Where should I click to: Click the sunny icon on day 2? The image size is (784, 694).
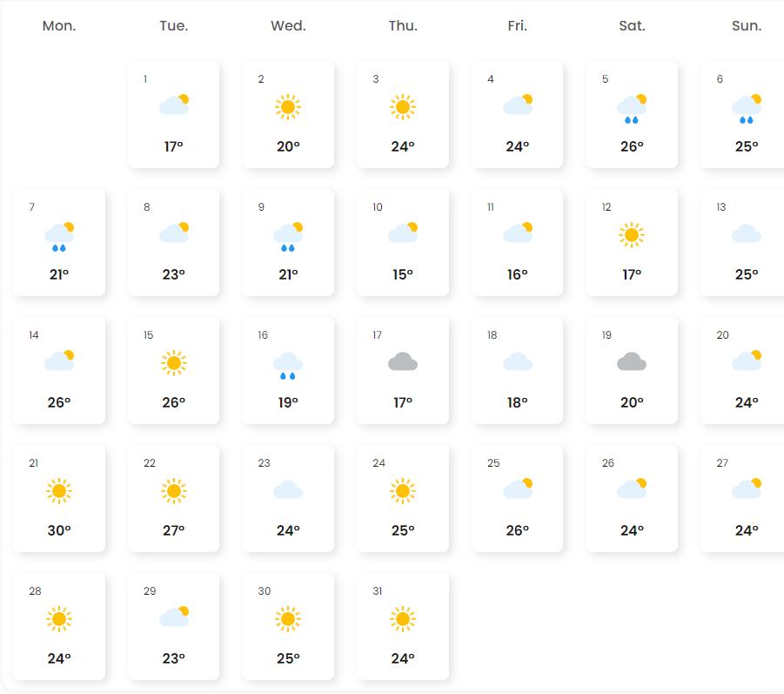(288, 107)
